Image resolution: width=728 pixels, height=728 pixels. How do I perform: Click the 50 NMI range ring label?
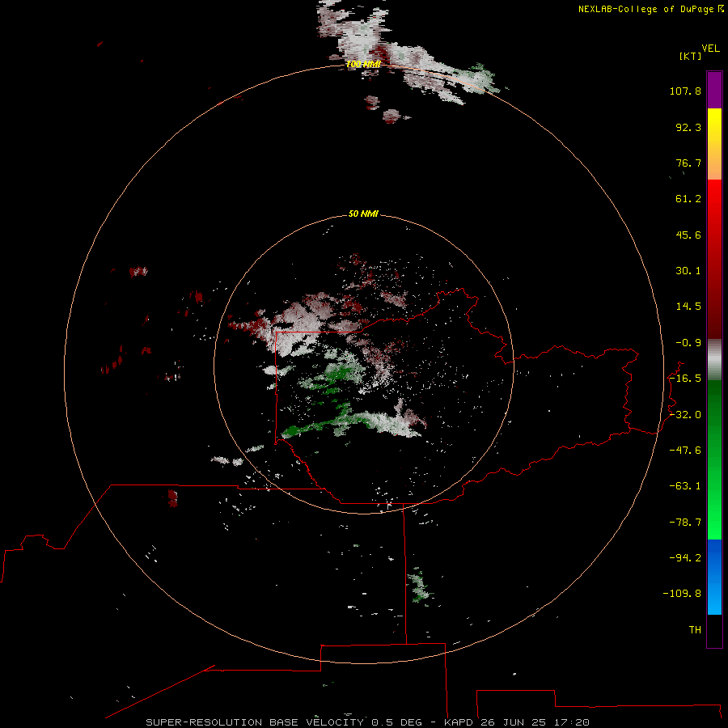point(363,214)
